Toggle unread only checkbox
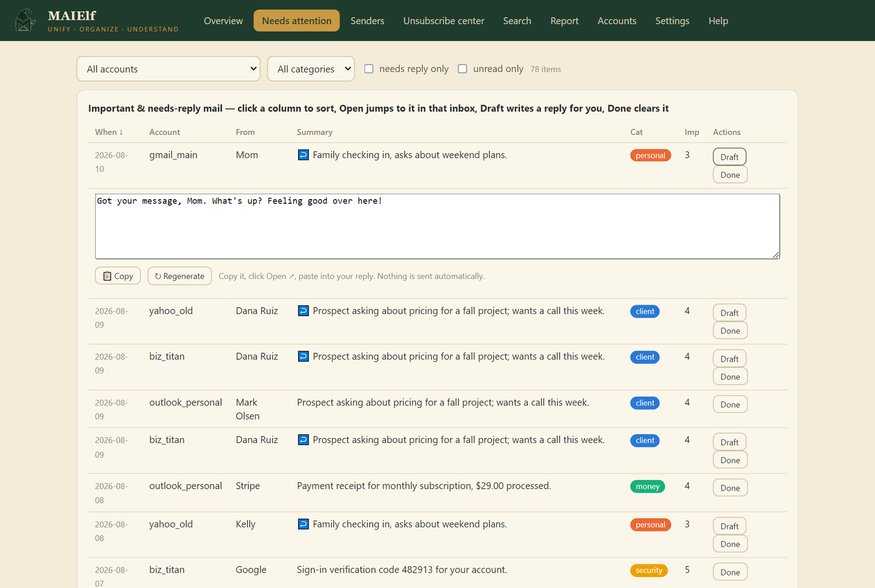875x588 pixels. (x=463, y=69)
